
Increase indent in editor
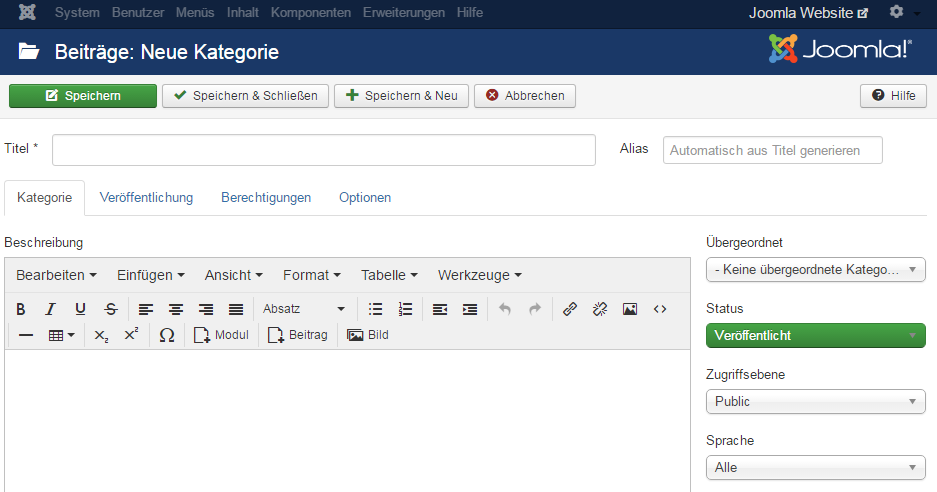point(470,309)
